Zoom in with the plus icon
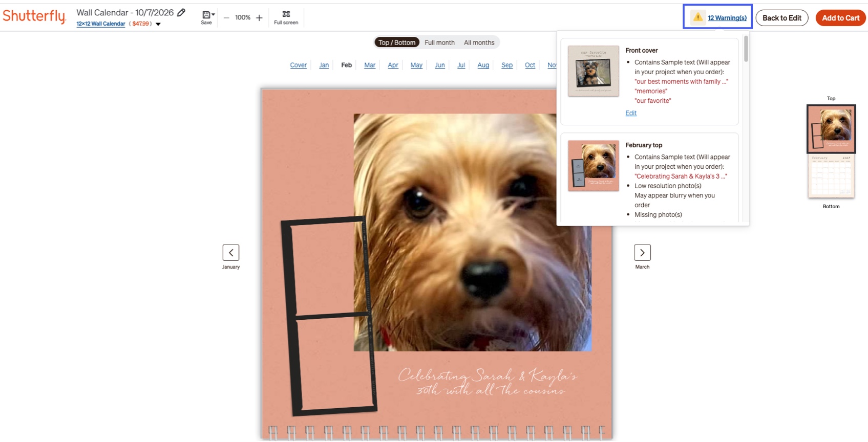The width and height of the screenshot is (868, 442). point(259,18)
